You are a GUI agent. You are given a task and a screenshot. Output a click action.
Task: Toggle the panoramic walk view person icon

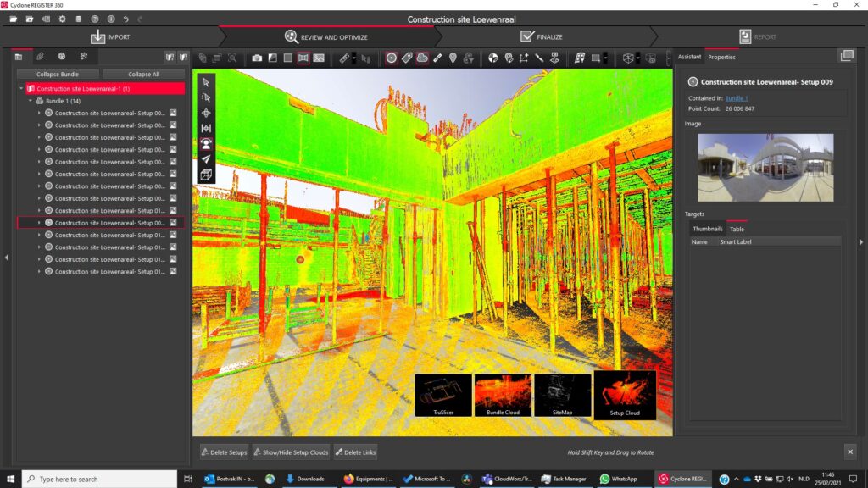pyautogui.click(x=206, y=144)
